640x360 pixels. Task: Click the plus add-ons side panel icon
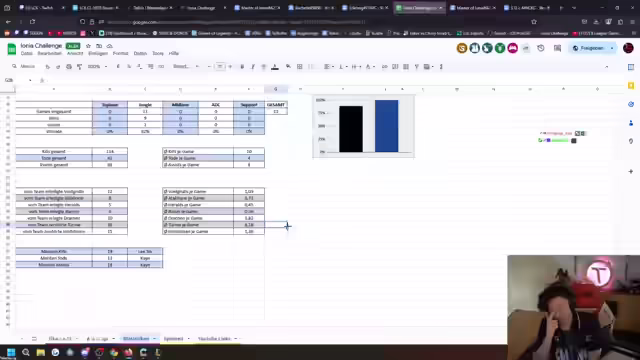coord(631,171)
